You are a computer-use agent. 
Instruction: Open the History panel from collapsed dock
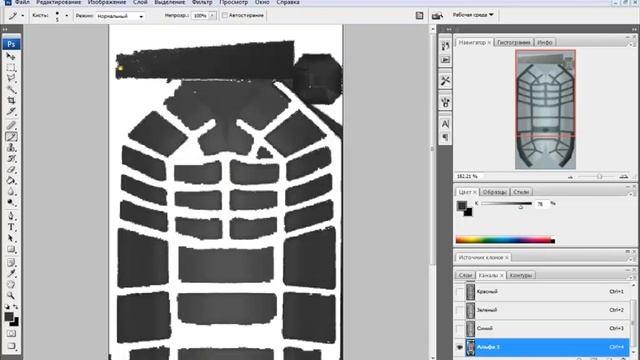tap(445, 46)
